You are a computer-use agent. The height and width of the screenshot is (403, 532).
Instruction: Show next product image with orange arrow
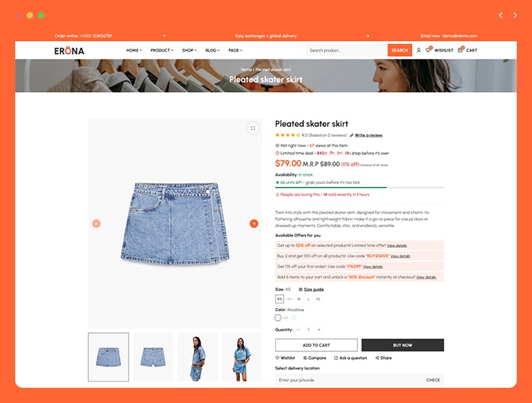click(x=254, y=224)
